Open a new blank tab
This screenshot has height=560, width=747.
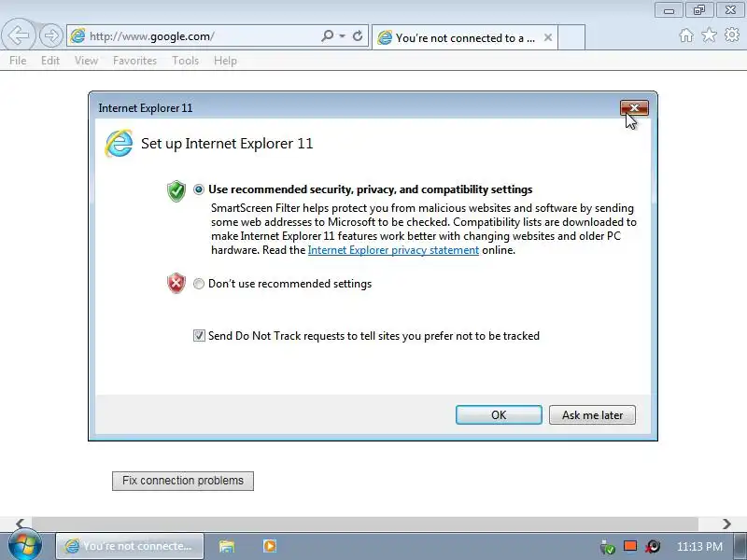tap(571, 37)
